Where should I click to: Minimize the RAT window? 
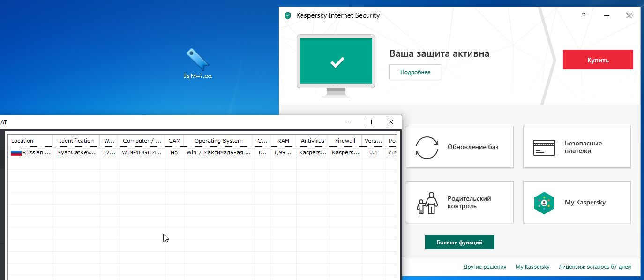pos(349,122)
